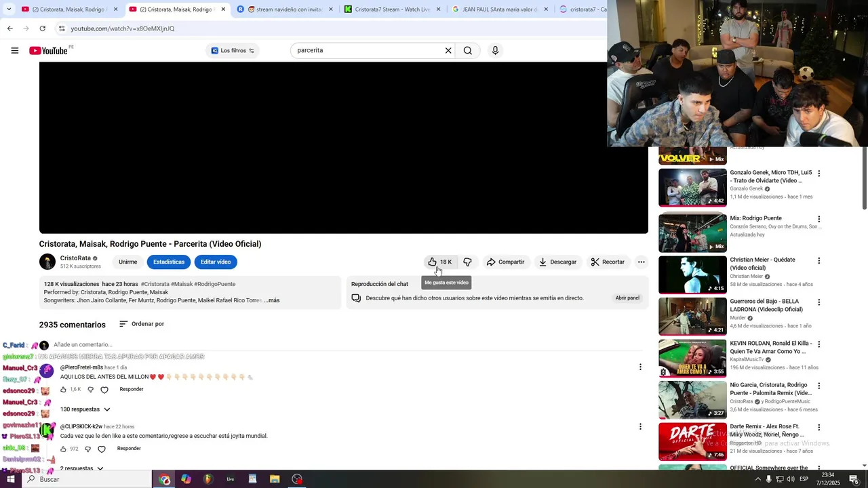868x488 pixels.
Task: Dislike the video with thumbs down
Action: click(x=468, y=262)
